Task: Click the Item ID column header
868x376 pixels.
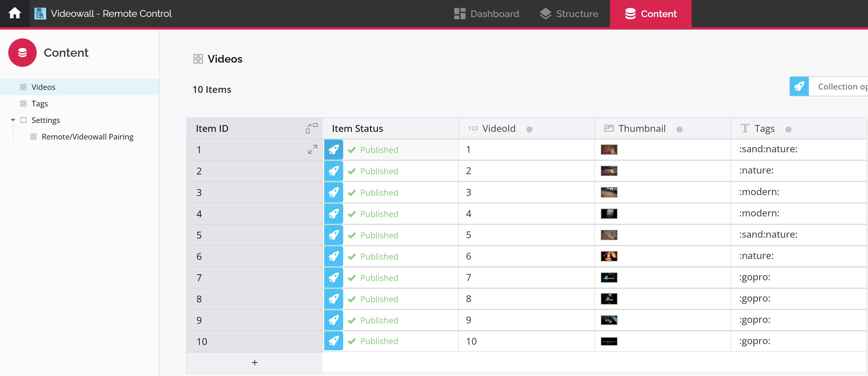Action: [254, 128]
